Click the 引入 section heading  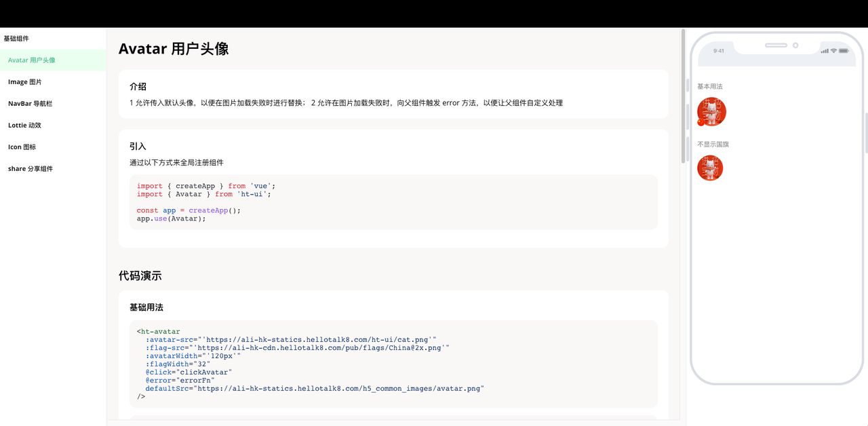(138, 147)
